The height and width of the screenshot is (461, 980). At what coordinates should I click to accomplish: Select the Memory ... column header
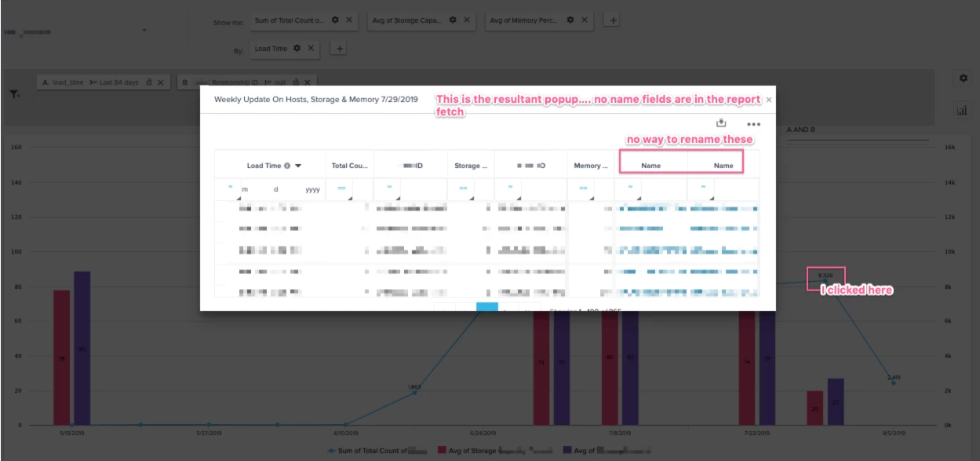(591, 166)
